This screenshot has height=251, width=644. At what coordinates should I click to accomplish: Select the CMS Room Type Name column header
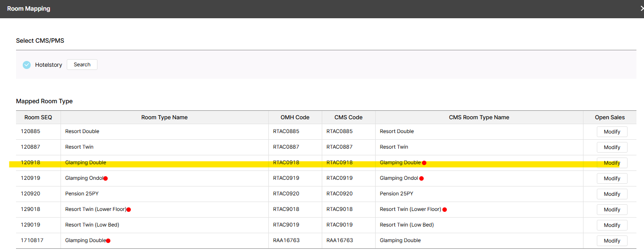click(x=479, y=117)
